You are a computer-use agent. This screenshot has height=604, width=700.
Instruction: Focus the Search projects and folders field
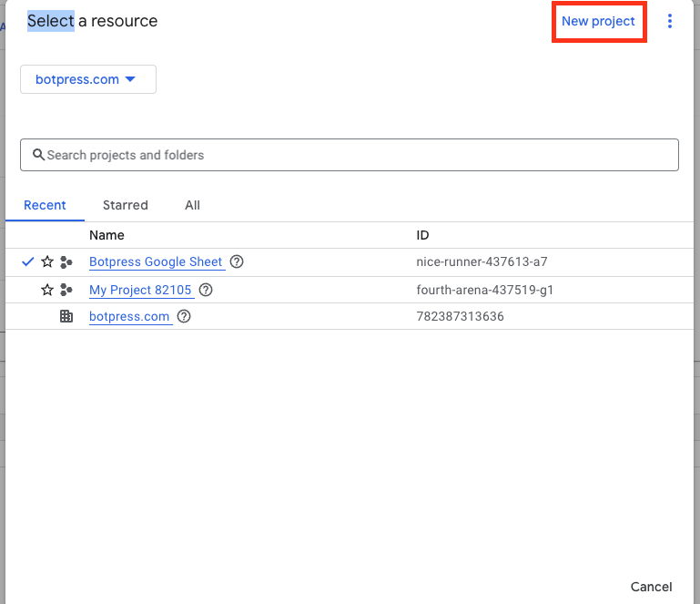click(350, 155)
